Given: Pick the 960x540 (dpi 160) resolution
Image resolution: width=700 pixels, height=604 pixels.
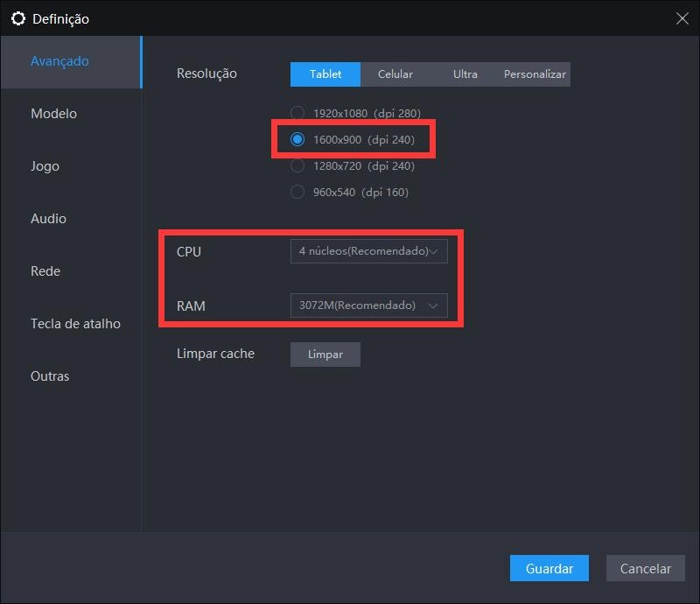Looking at the screenshot, I should click(x=297, y=192).
